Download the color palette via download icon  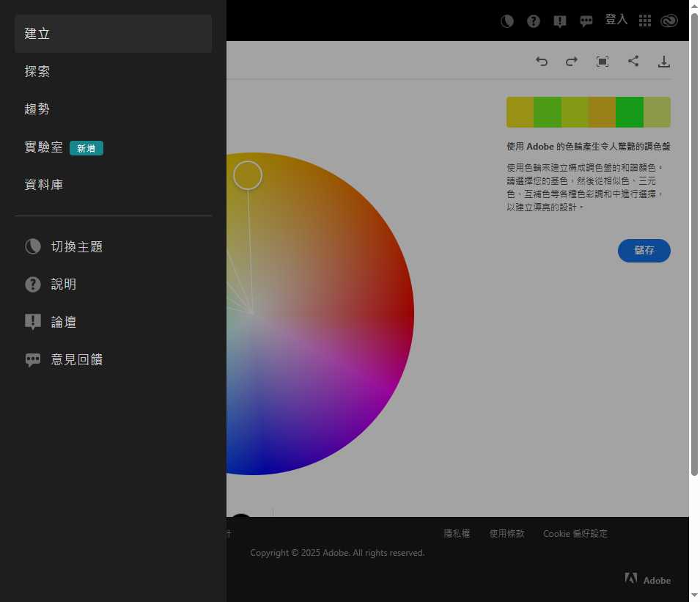coord(664,62)
